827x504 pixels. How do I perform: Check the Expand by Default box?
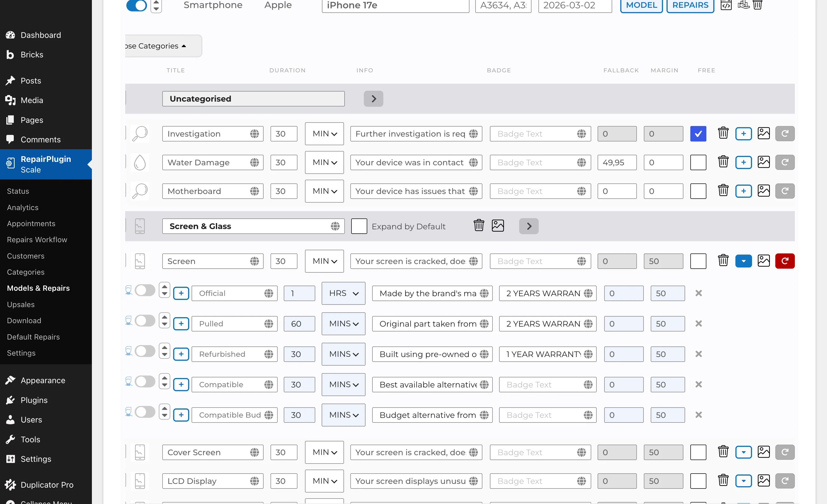[359, 226]
